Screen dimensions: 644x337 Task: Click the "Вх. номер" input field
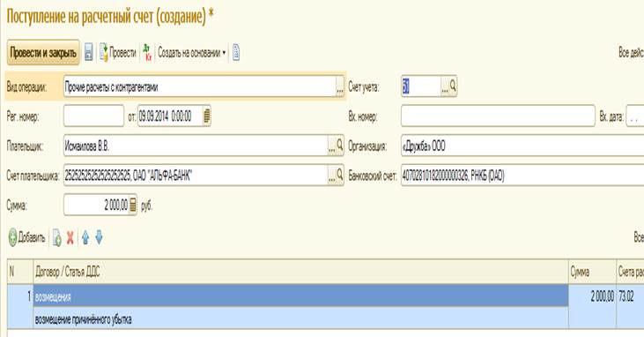click(x=498, y=116)
